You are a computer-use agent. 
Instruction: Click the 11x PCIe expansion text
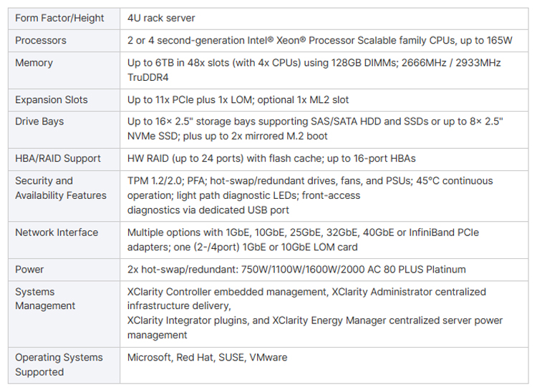238,100
